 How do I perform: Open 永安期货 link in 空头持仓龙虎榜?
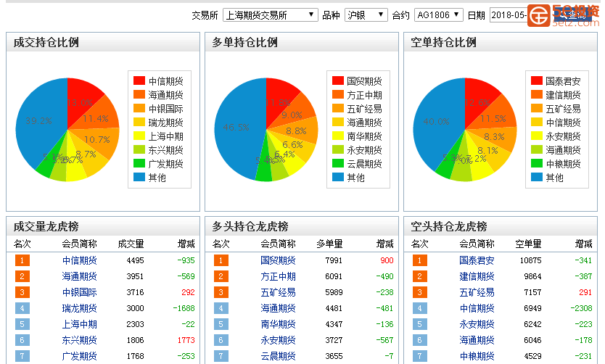point(477,324)
